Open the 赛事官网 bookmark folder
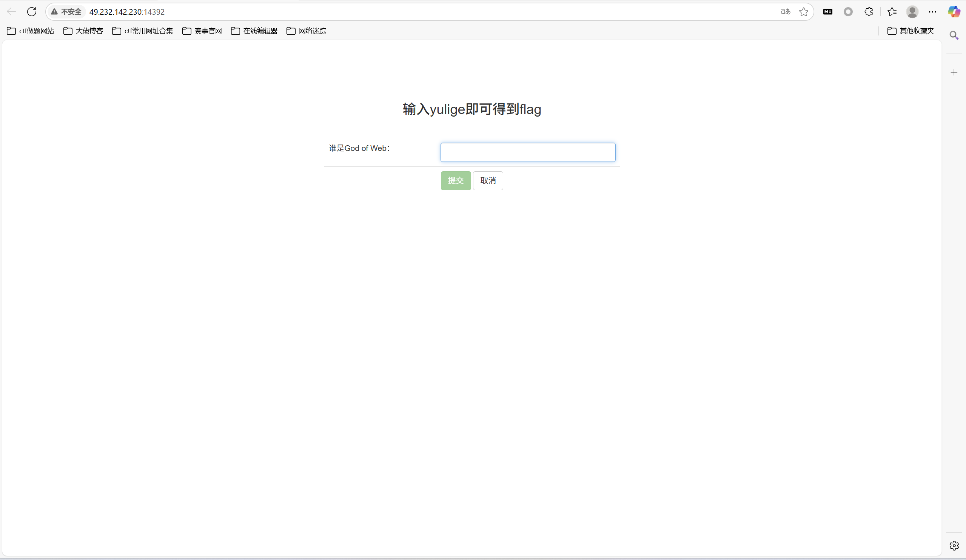The image size is (966, 560). point(202,31)
